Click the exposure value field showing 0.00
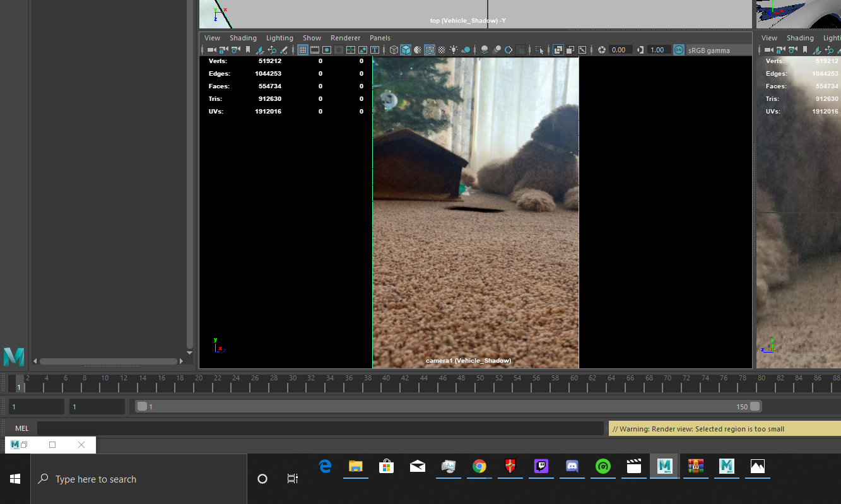This screenshot has height=504, width=841. 620,50
